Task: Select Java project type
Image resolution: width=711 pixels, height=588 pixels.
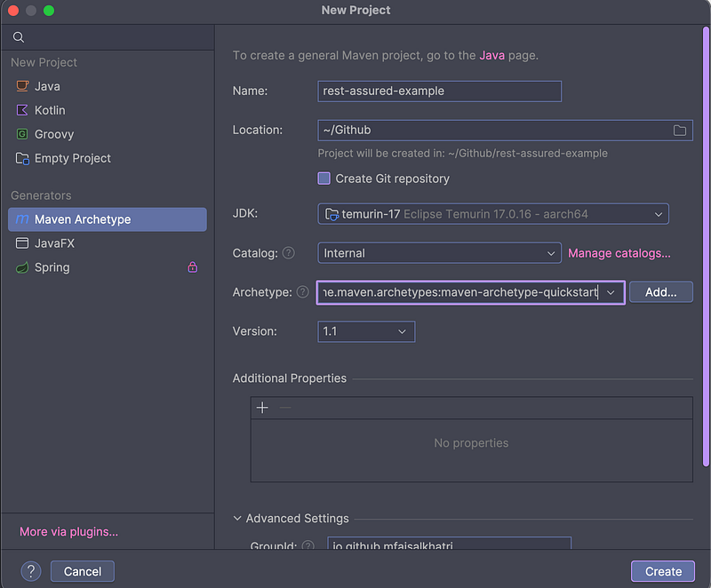Action: click(108, 86)
